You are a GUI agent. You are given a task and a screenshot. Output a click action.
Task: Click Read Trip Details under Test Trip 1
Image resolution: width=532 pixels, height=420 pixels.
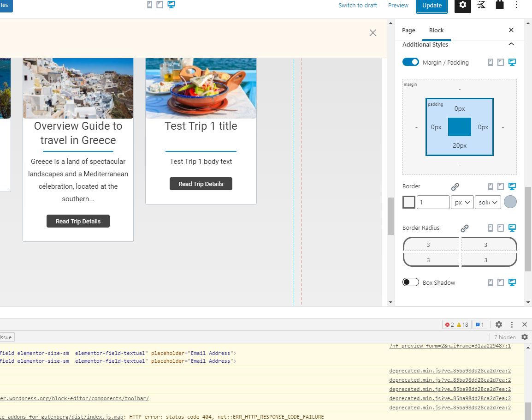click(x=201, y=184)
